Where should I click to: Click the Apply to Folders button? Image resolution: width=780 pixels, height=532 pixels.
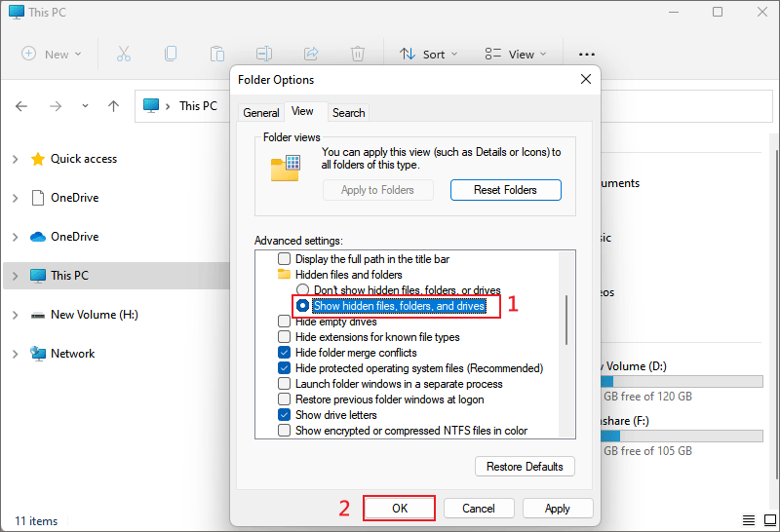click(x=377, y=190)
